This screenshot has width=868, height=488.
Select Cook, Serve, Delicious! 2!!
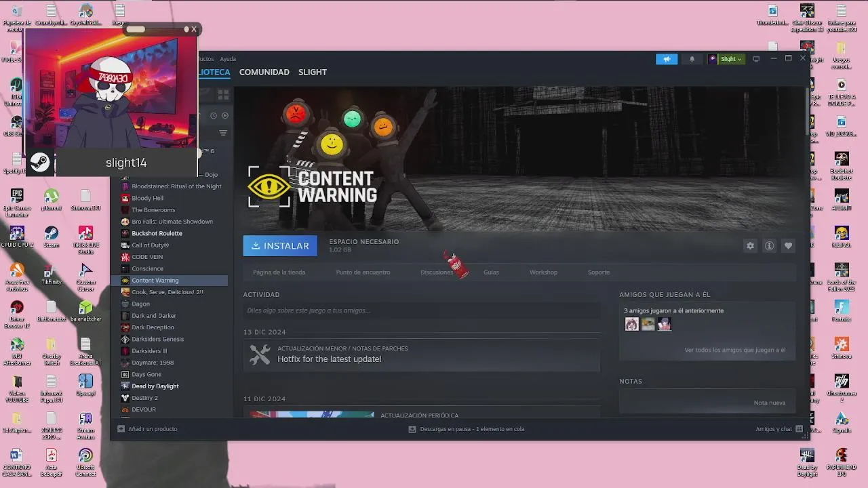169,292
